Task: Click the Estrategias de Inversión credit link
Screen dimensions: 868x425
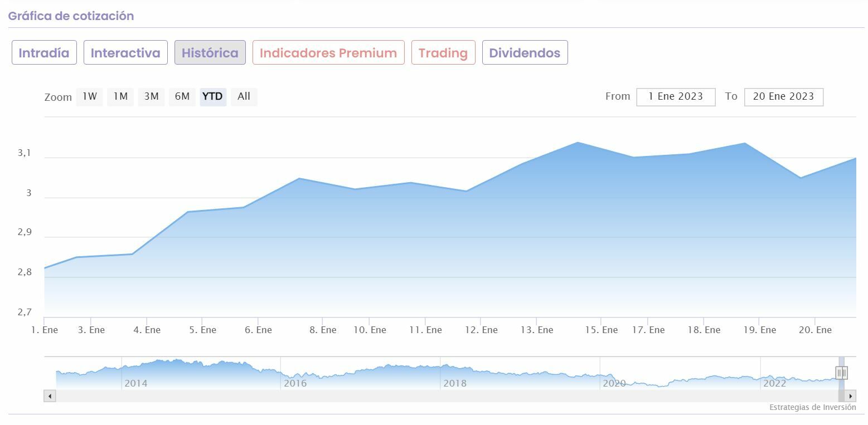Action: pyautogui.click(x=812, y=407)
